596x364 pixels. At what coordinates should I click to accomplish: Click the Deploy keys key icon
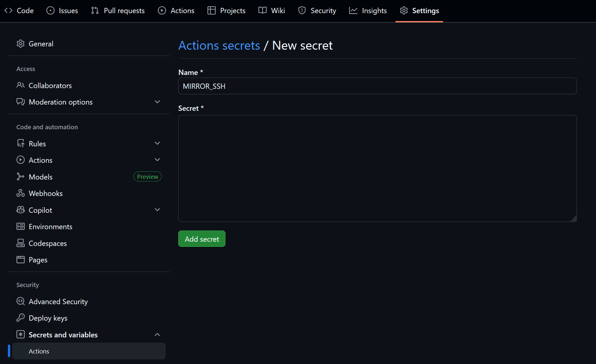click(x=20, y=318)
